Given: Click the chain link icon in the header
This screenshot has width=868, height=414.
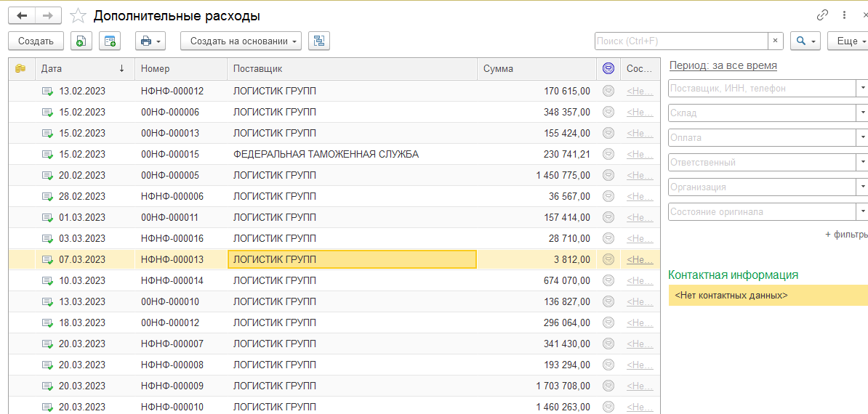Looking at the screenshot, I should coord(822,15).
